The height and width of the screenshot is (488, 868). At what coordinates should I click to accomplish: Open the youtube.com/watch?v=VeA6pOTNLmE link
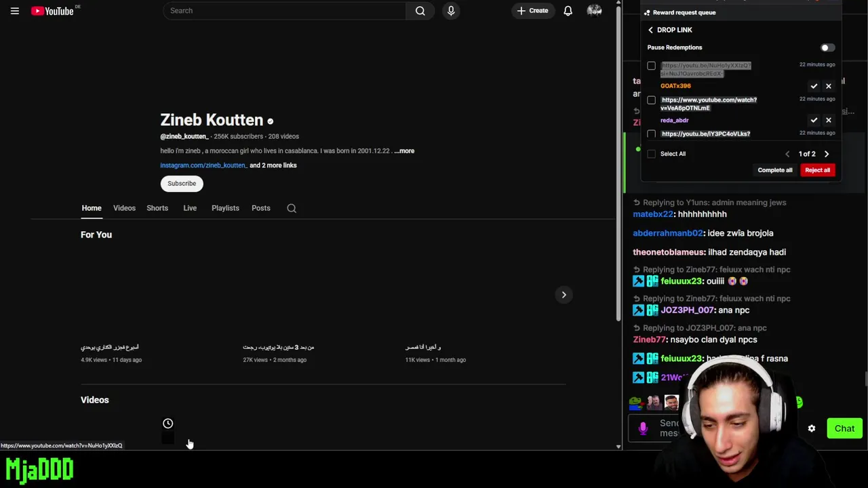point(709,104)
